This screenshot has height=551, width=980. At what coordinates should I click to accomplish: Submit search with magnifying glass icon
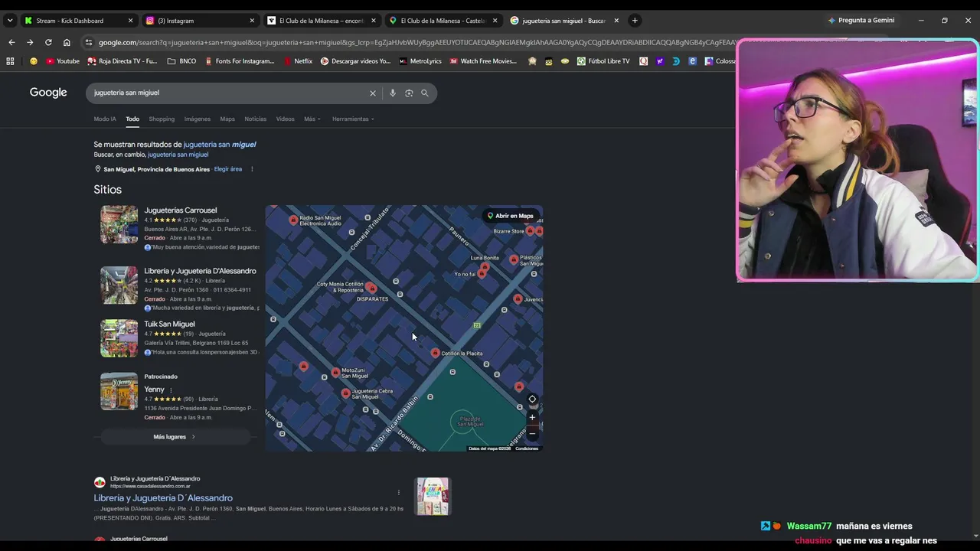pos(425,93)
